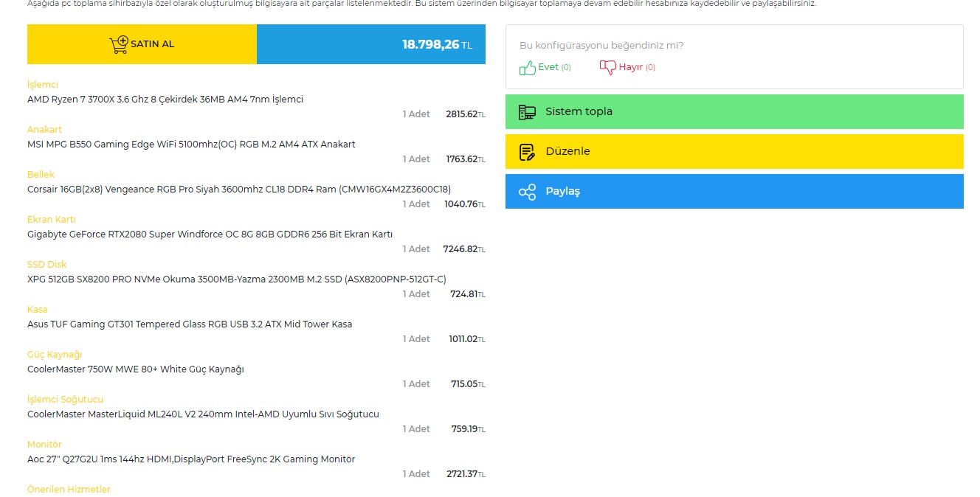Select the Monitör category label
This screenshot has height=497, width=980.
click(x=44, y=445)
